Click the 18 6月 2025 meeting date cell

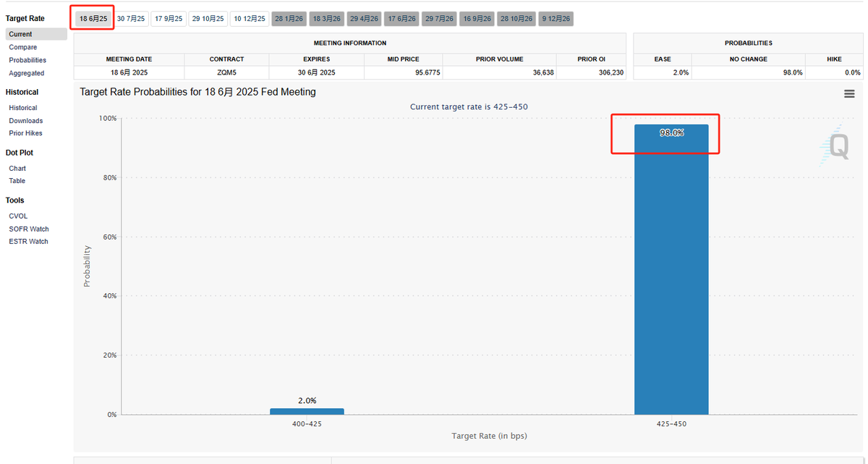129,72
